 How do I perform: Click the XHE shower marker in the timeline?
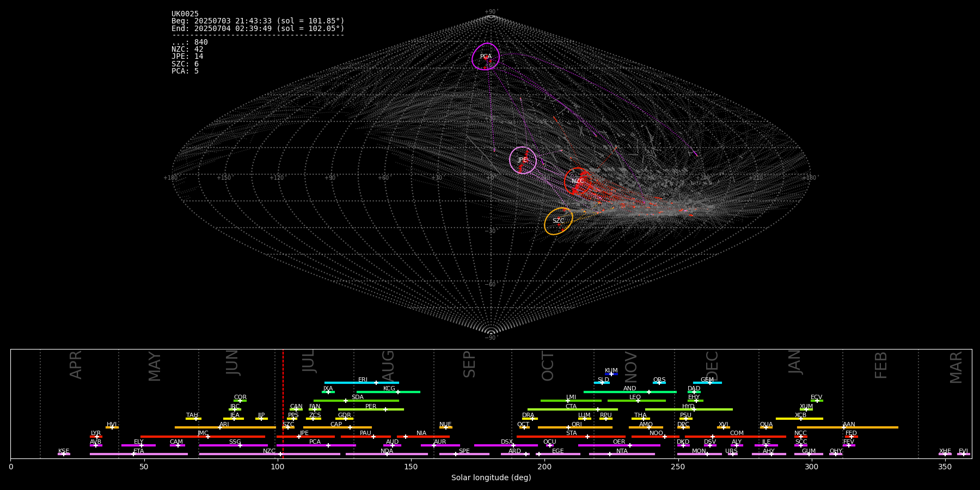[x=945, y=454]
